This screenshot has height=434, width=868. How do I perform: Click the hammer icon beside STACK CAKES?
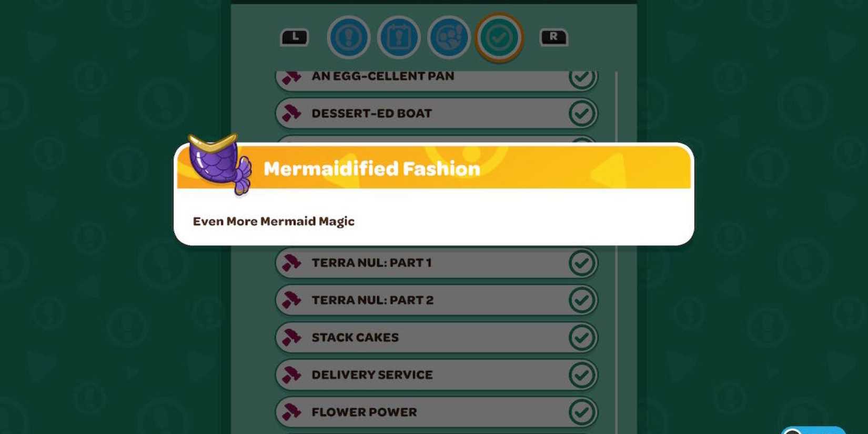coord(291,337)
